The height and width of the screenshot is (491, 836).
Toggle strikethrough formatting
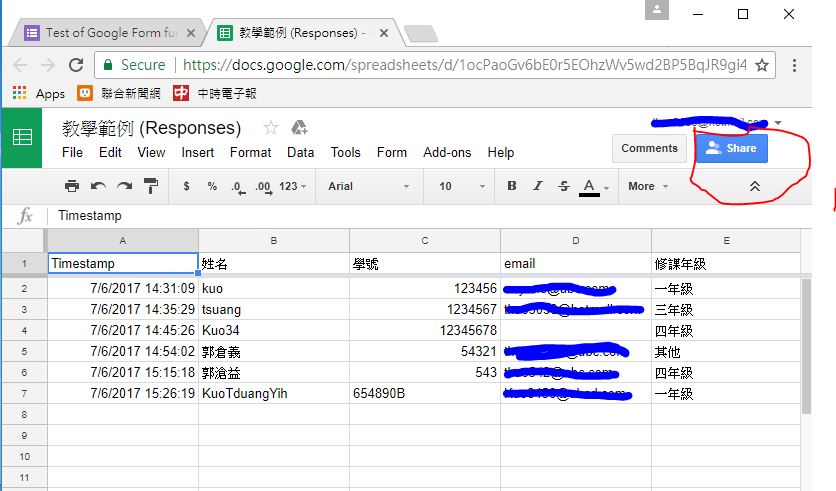pyautogui.click(x=563, y=186)
